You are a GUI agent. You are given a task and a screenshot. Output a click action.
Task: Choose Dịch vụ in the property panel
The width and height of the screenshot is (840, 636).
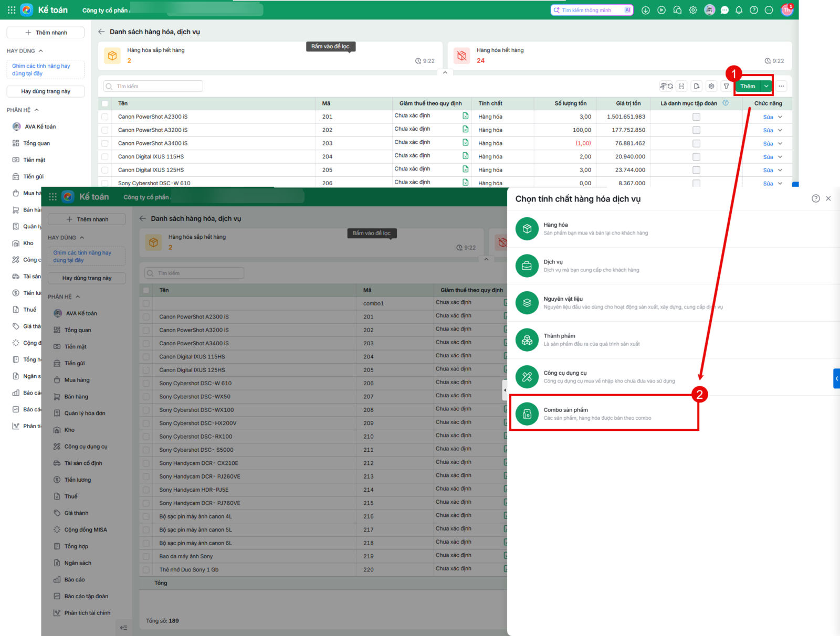pyautogui.click(x=674, y=266)
